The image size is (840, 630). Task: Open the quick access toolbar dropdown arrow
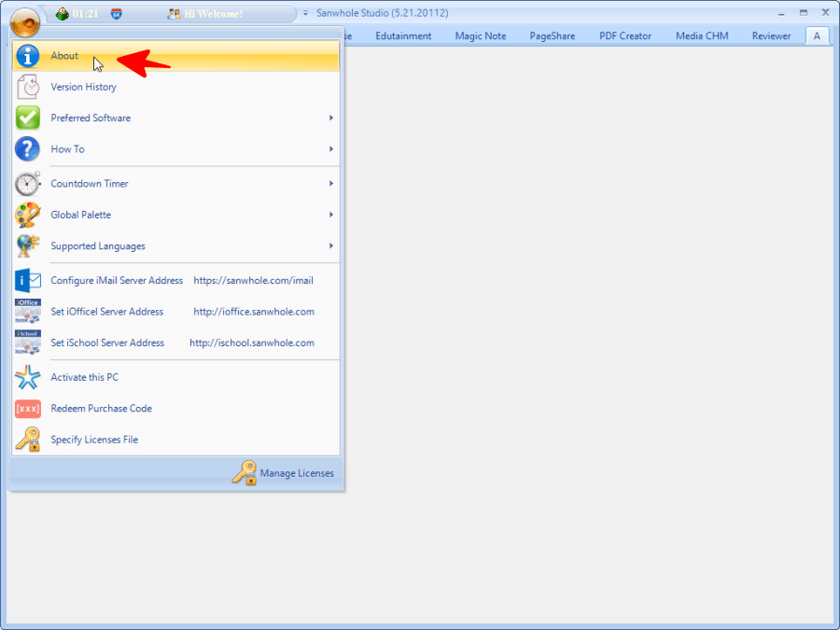point(305,13)
